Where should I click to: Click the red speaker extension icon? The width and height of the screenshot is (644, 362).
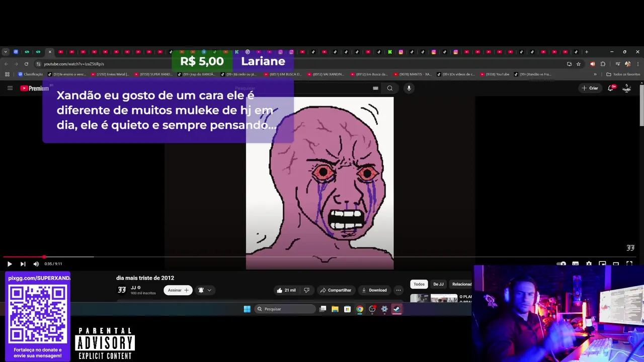(592, 64)
